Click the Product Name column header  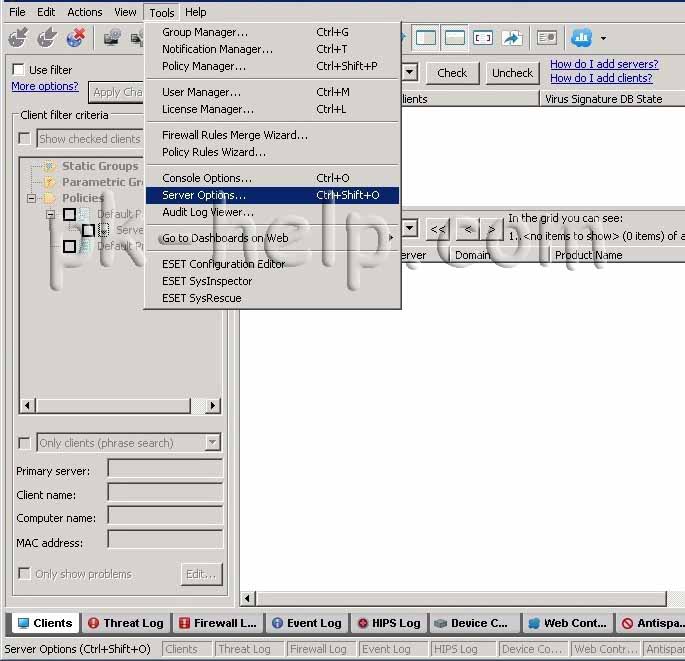[x=618, y=255]
